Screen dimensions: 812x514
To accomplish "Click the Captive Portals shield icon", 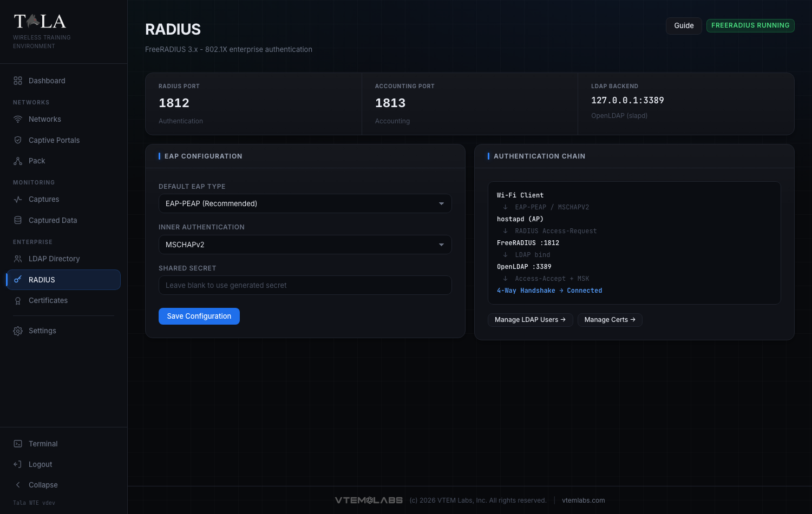I will click(x=18, y=140).
